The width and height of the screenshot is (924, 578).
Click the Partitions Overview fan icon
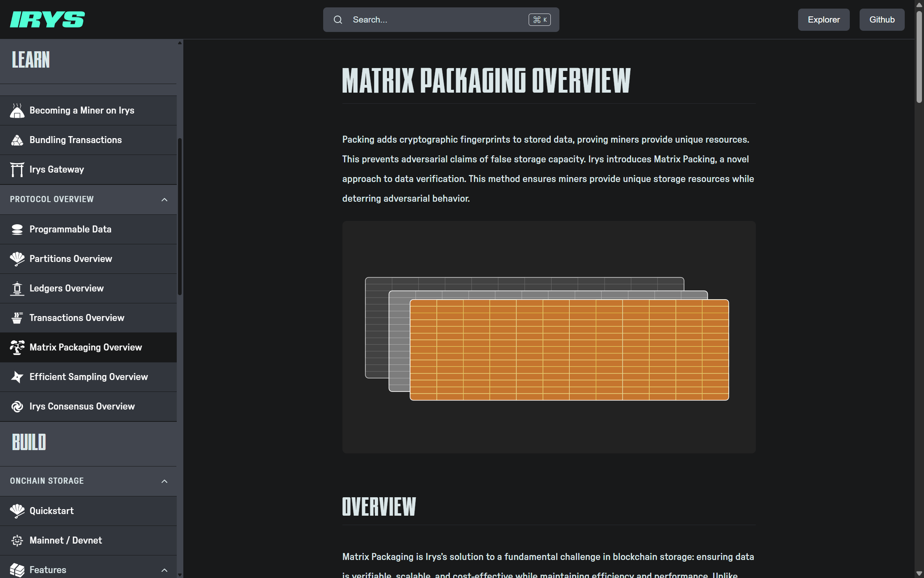pyautogui.click(x=17, y=259)
